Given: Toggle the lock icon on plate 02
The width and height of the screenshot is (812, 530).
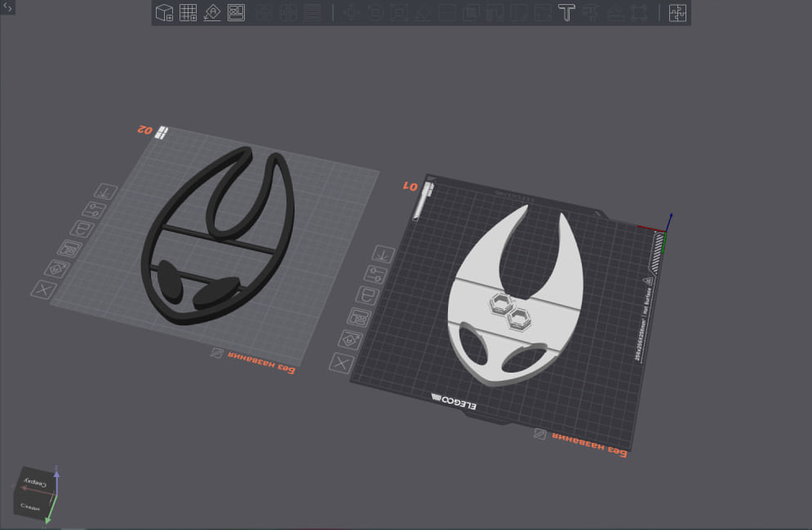Looking at the screenshot, I should pyautogui.click(x=82, y=228).
